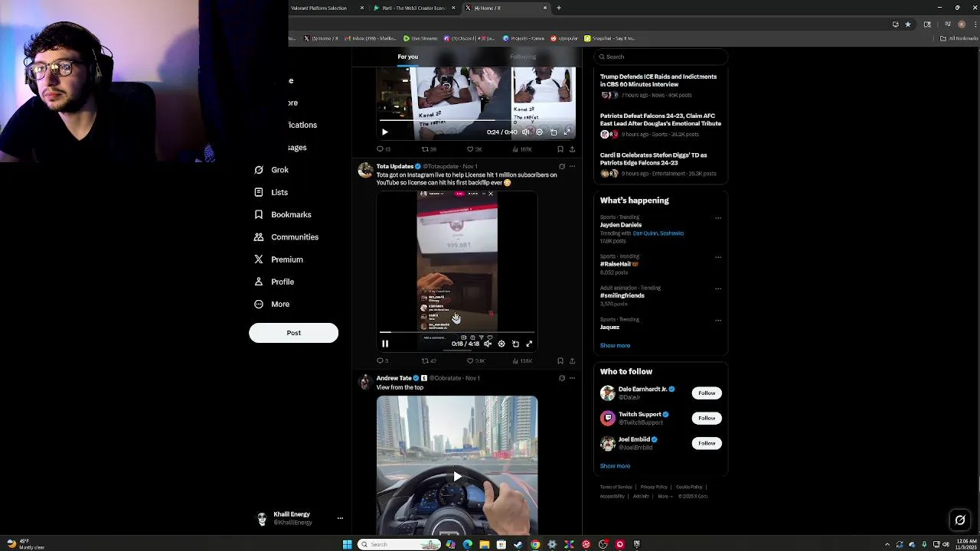
Task: Play the Andrew Tate driving video
Action: point(457,476)
